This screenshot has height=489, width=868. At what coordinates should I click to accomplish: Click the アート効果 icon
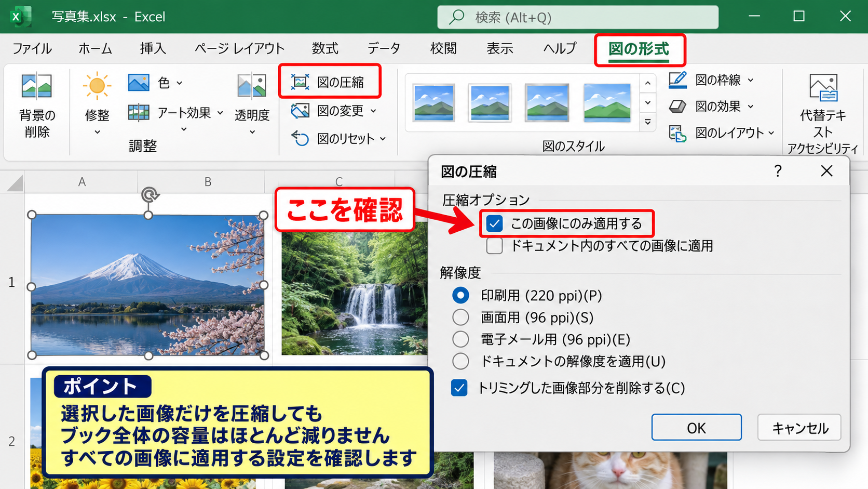pos(139,112)
